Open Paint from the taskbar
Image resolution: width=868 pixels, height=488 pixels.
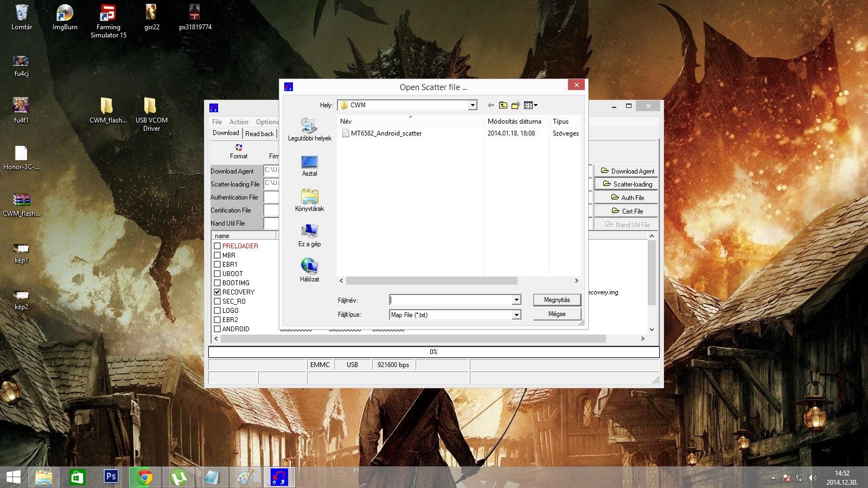tap(245, 477)
